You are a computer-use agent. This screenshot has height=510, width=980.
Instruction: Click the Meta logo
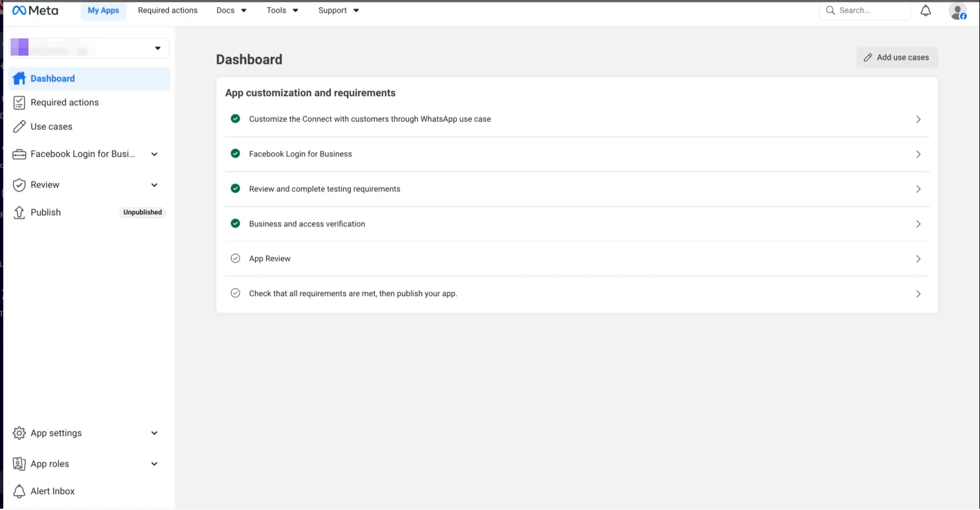click(x=35, y=11)
